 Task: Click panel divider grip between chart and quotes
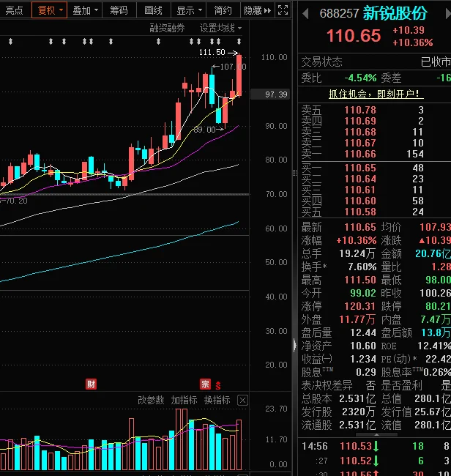coord(295,173)
